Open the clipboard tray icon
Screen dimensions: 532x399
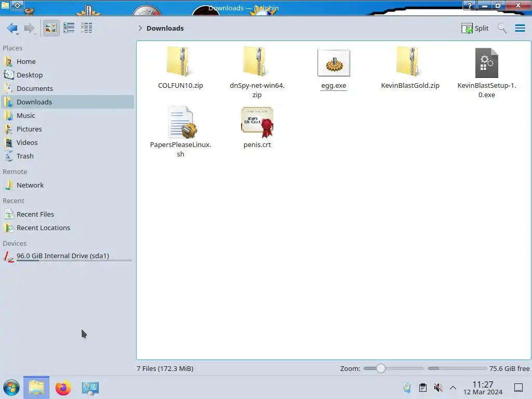(x=423, y=388)
